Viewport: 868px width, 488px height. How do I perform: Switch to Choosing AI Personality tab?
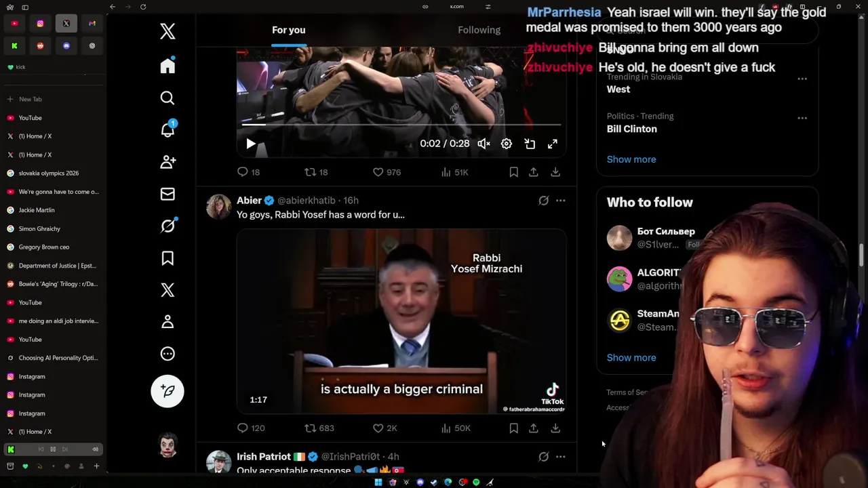tap(53, 358)
